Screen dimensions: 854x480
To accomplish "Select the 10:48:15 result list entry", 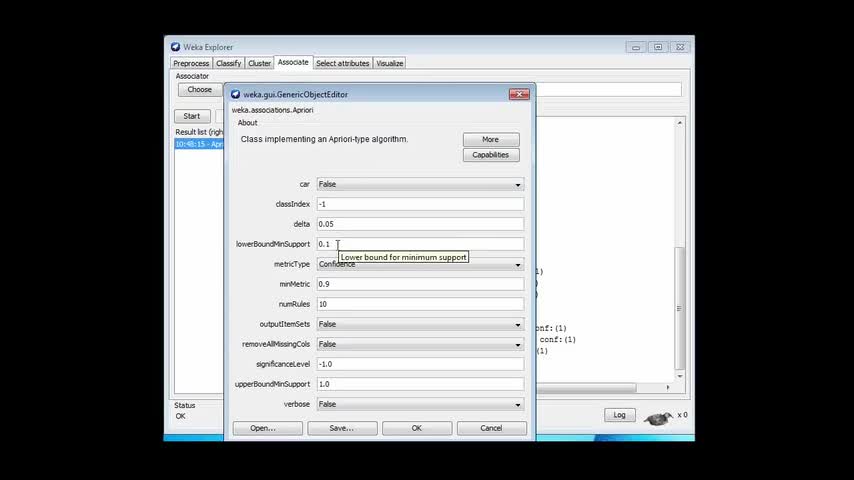I will (199, 144).
